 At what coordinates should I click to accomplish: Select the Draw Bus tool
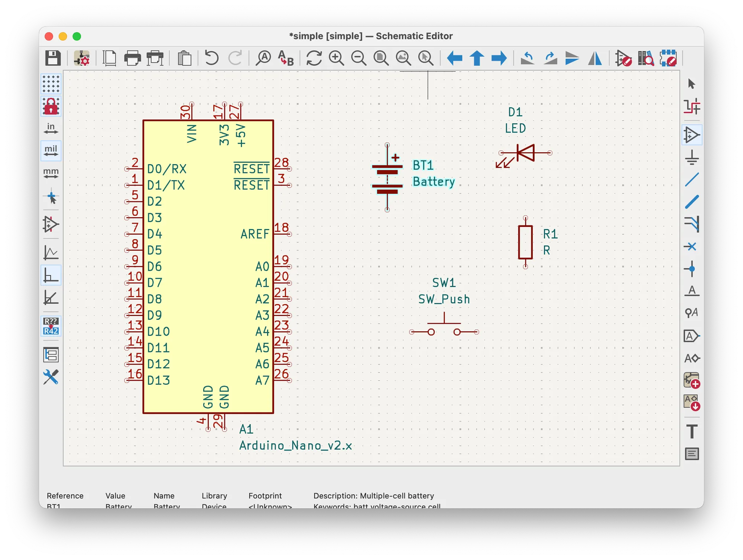coord(692,202)
